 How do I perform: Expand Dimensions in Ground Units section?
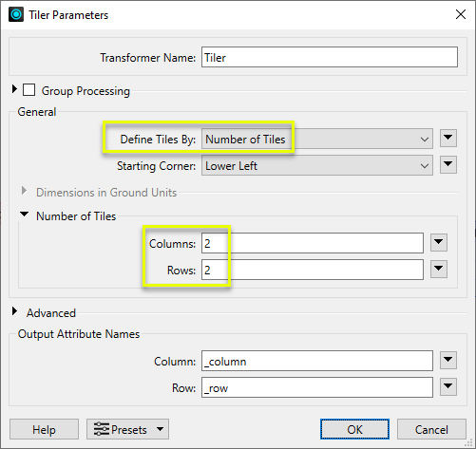coord(24,191)
